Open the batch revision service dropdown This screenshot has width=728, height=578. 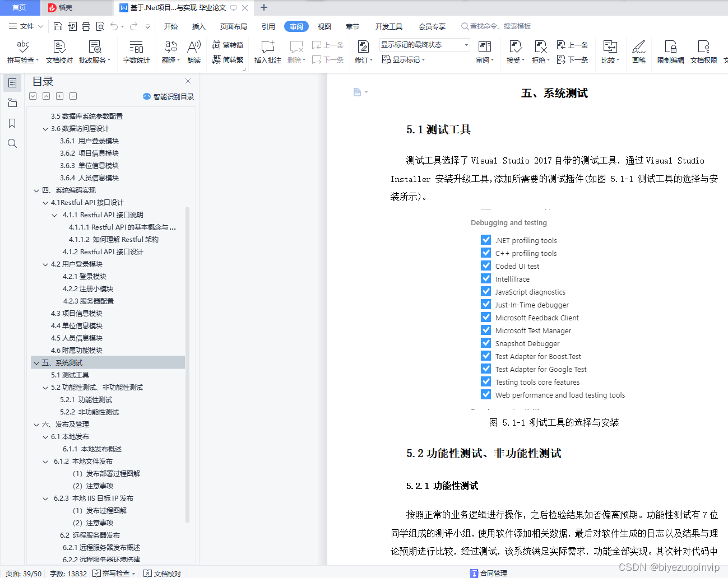95,52
